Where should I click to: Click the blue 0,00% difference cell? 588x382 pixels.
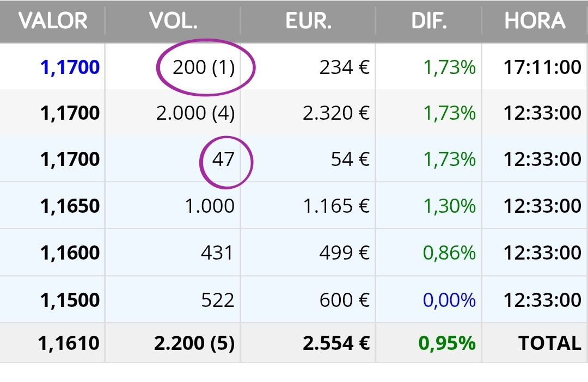pyautogui.click(x=449, y=300)
